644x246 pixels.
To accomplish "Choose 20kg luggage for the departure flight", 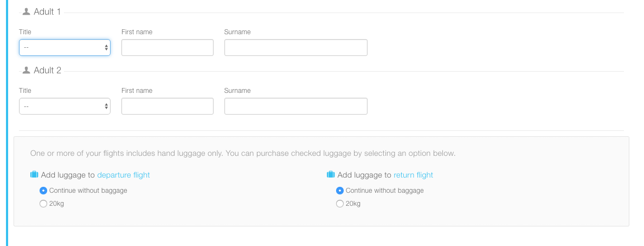I will click(43, 204).
